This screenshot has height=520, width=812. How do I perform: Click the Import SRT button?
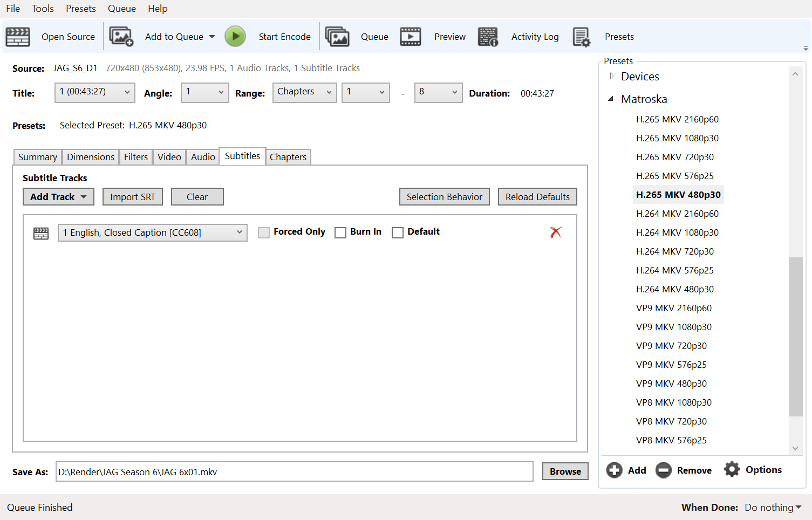(133, 197)
